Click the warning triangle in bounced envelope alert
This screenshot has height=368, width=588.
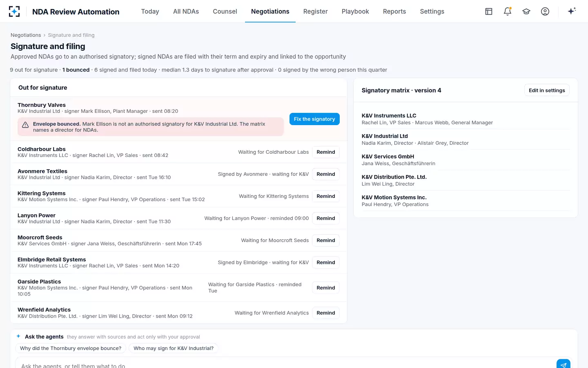[25, 125]
